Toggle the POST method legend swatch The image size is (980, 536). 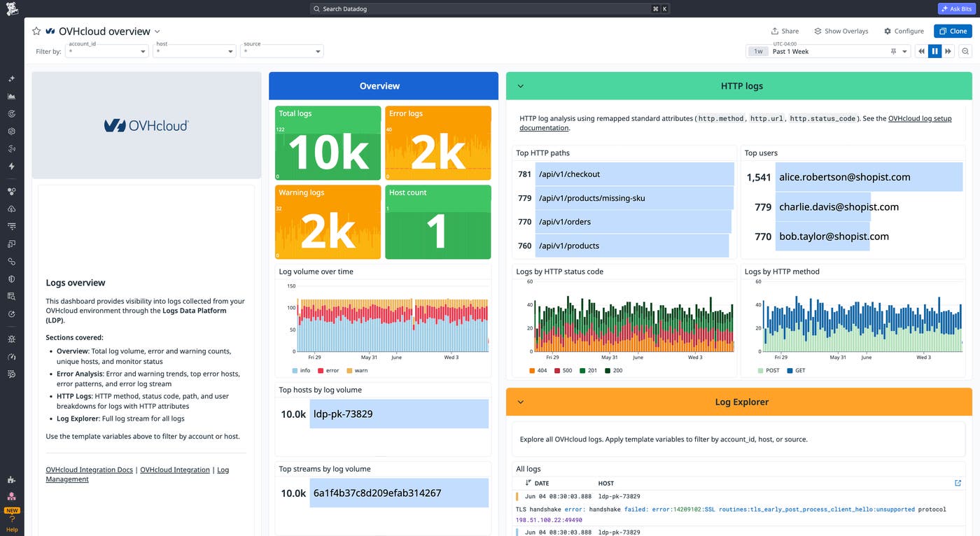(761, 370)
